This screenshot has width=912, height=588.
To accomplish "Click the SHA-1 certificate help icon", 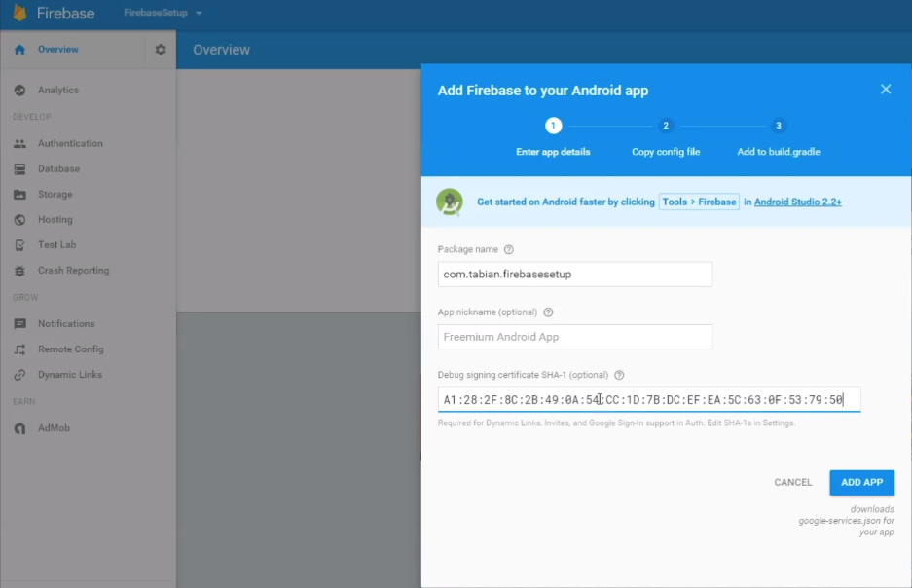I will pos(619,375).
